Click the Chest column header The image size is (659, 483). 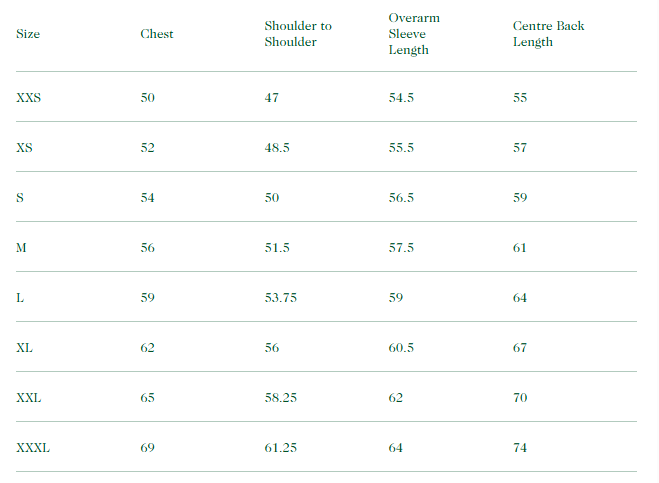tap(157, 34)
